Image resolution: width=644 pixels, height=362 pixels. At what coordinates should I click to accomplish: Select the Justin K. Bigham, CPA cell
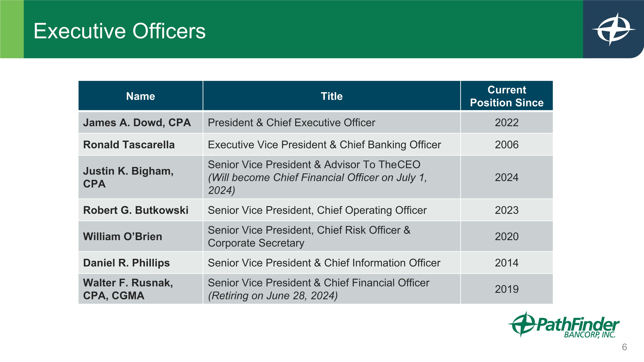click(x=128, y=177)
